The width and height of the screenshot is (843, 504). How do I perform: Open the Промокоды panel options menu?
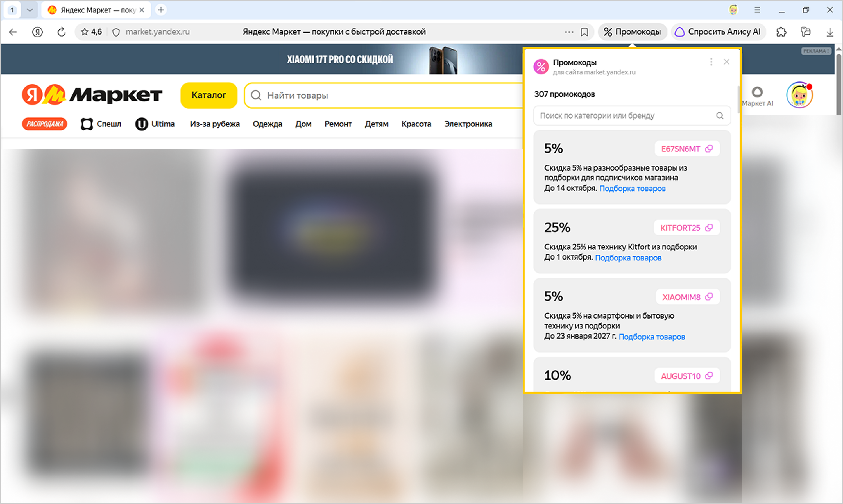711,62
